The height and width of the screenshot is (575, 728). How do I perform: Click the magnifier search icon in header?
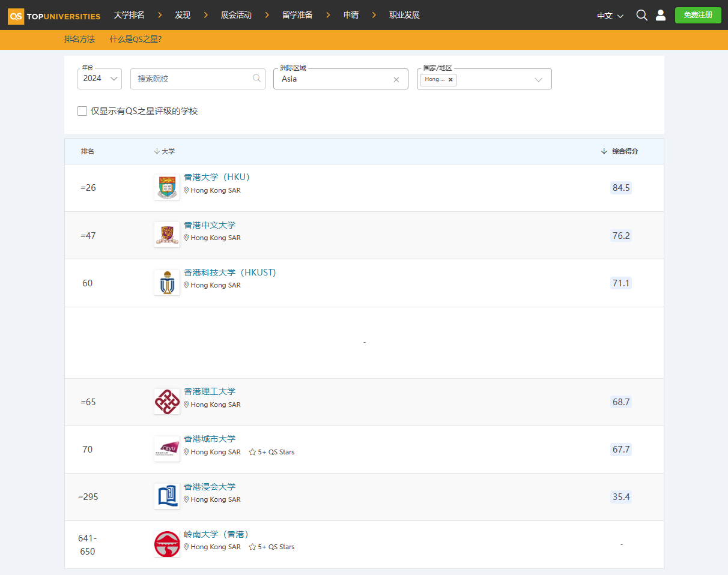(642, 15)
